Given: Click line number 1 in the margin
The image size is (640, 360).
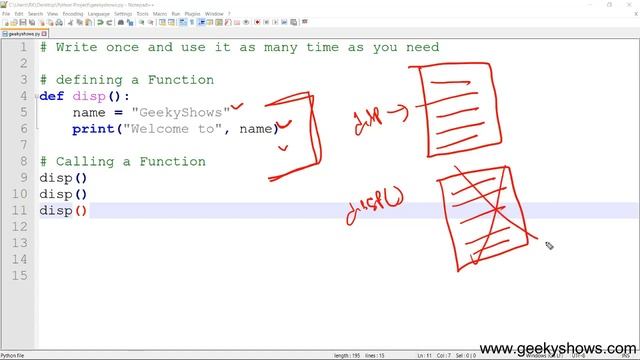Looking at the screenshot, I should click(x=24, y=47).
